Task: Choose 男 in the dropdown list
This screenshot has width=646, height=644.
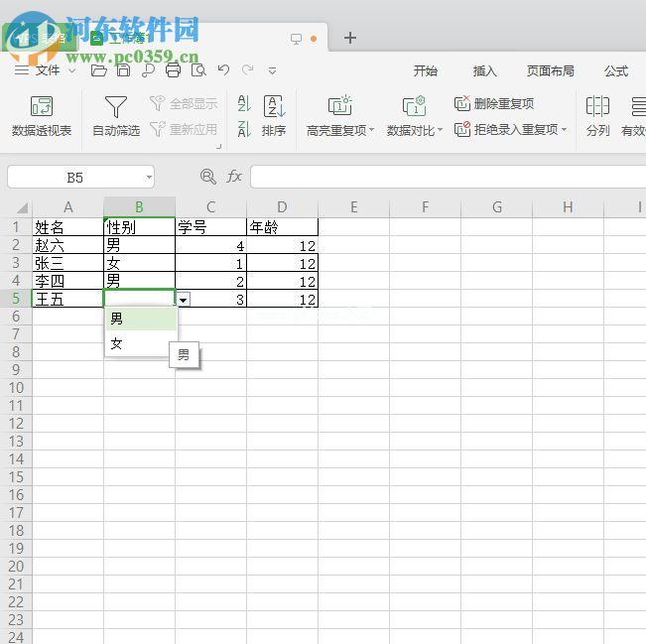Action: [x=141, y=319]
